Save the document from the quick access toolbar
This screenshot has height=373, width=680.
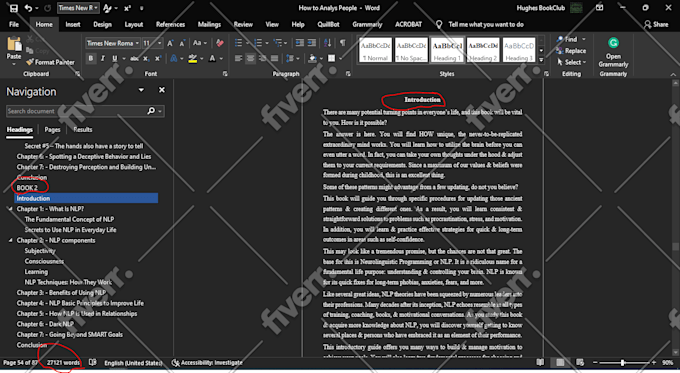[x=13, y=8]
